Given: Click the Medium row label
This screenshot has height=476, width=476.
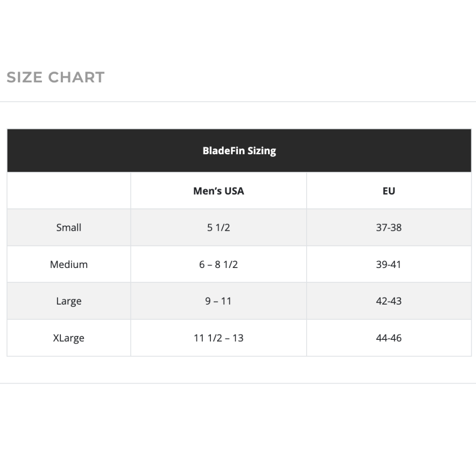Looking at the screenshot, I should tap(69, 264).
